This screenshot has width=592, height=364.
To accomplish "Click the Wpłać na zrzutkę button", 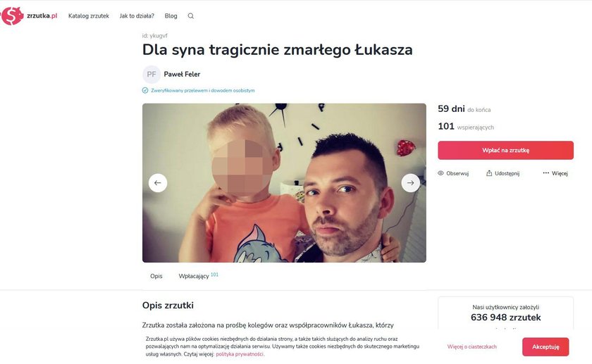I will click(505, 150).
